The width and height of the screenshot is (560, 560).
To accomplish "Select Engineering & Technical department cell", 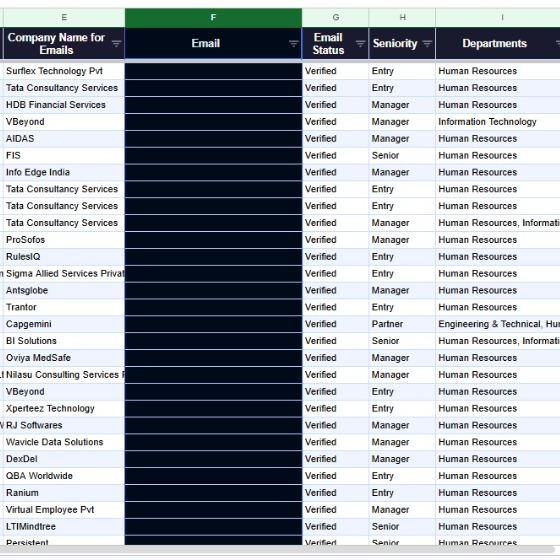I will tap(498, 324).
